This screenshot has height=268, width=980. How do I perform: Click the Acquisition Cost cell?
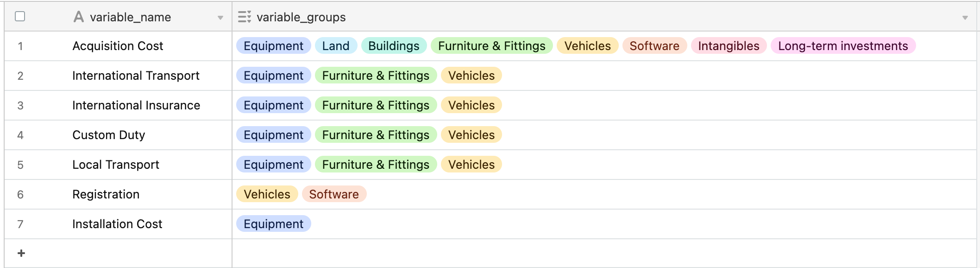[118, 46]
